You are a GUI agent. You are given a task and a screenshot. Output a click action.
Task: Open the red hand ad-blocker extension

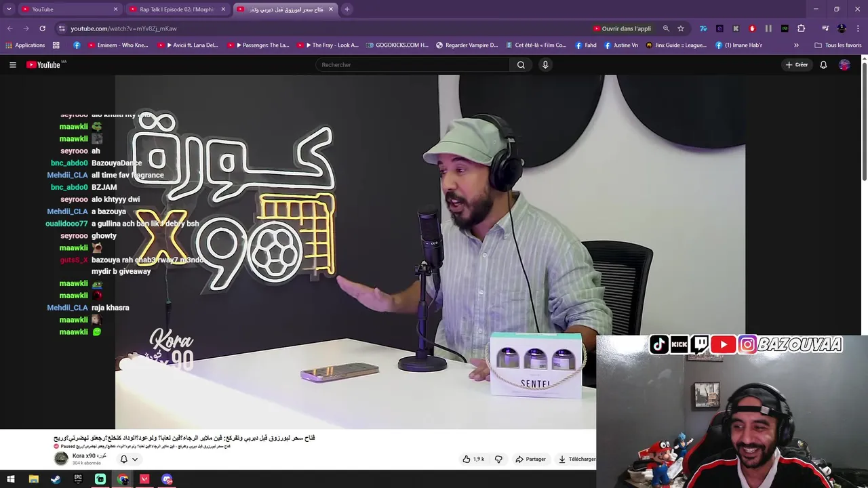pyautogui.click(x=752, y=28)
